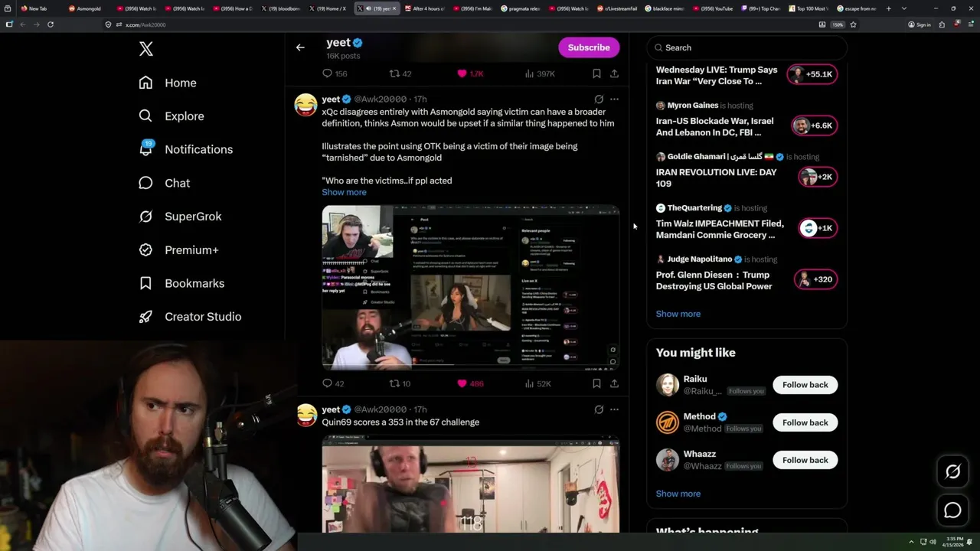
Task: Share the top post
Action: 614,73
